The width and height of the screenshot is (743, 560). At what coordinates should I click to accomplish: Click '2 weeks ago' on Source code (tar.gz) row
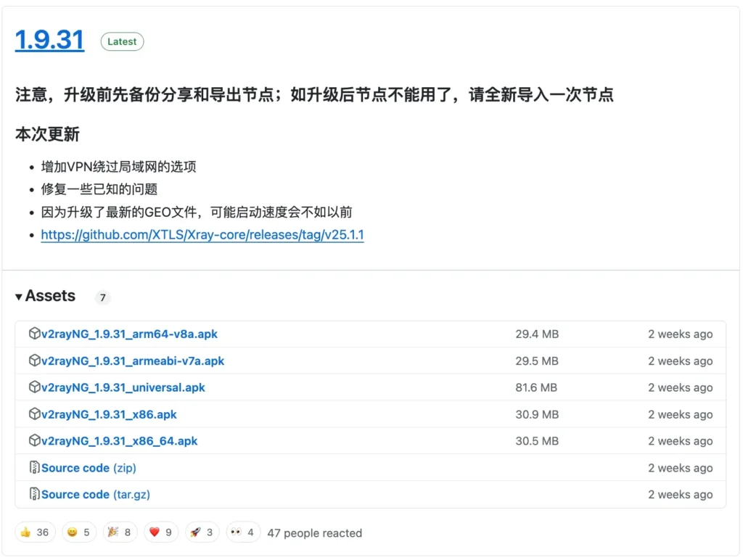coord(681,495)
